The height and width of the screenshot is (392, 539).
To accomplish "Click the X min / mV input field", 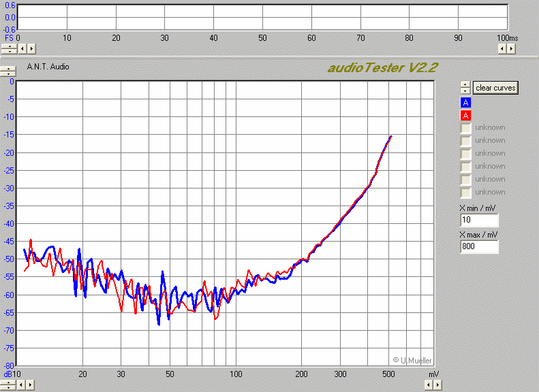I will click(x=479, y=220).
